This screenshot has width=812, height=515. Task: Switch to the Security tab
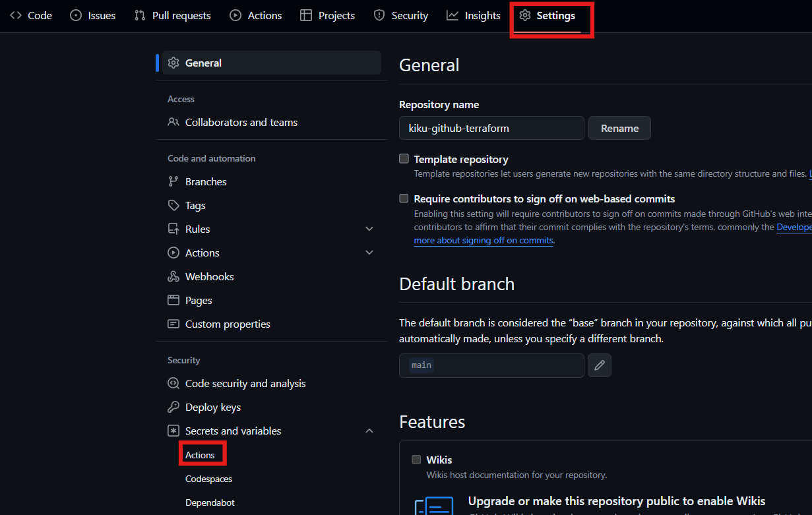[x=401, y=15]
